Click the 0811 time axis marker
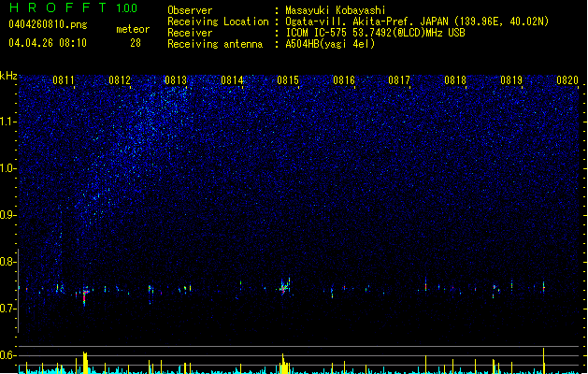 pos(64,80)
